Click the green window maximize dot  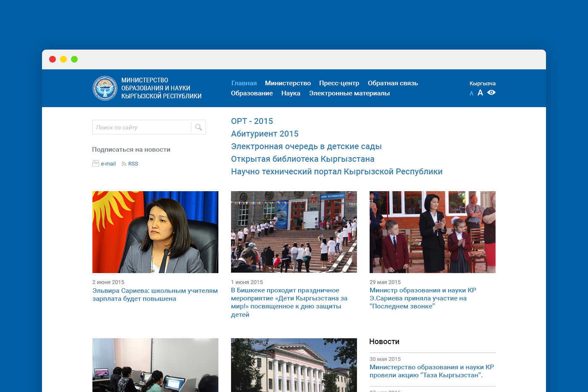(x=74, y=59)
